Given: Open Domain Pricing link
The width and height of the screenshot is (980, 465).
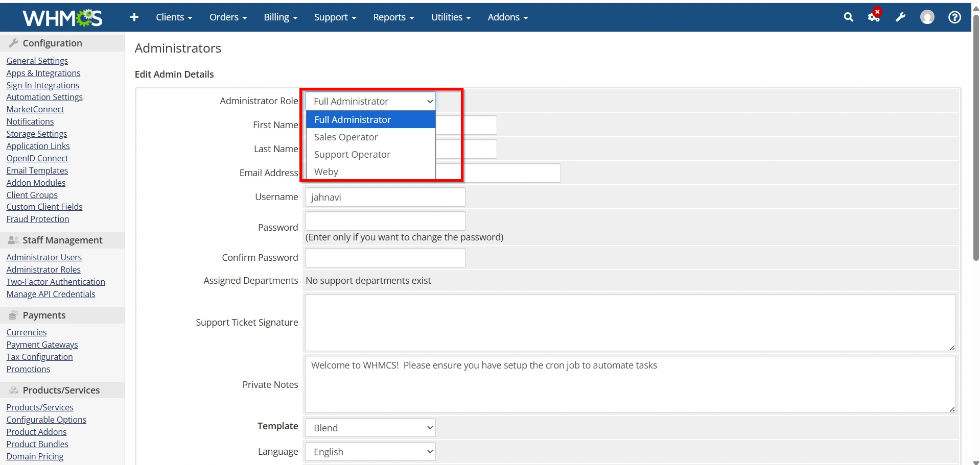Looking at the screenshot, I should tap(35, 456).
